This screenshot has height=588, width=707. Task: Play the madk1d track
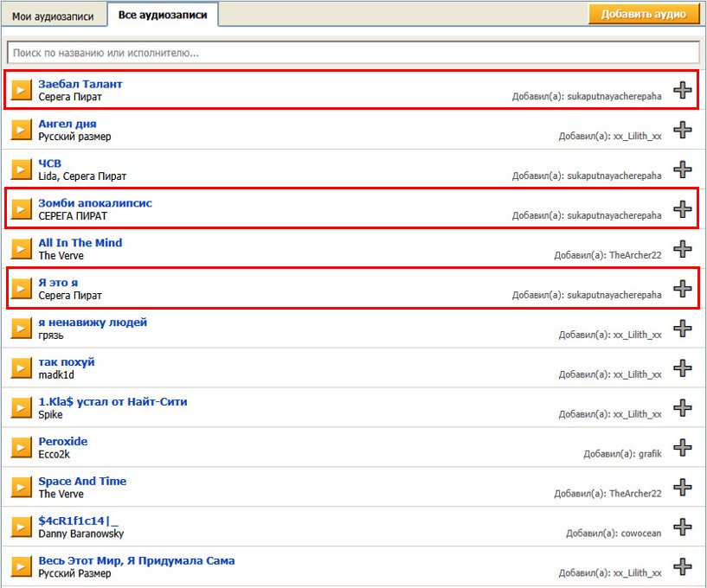click(21, 368)
